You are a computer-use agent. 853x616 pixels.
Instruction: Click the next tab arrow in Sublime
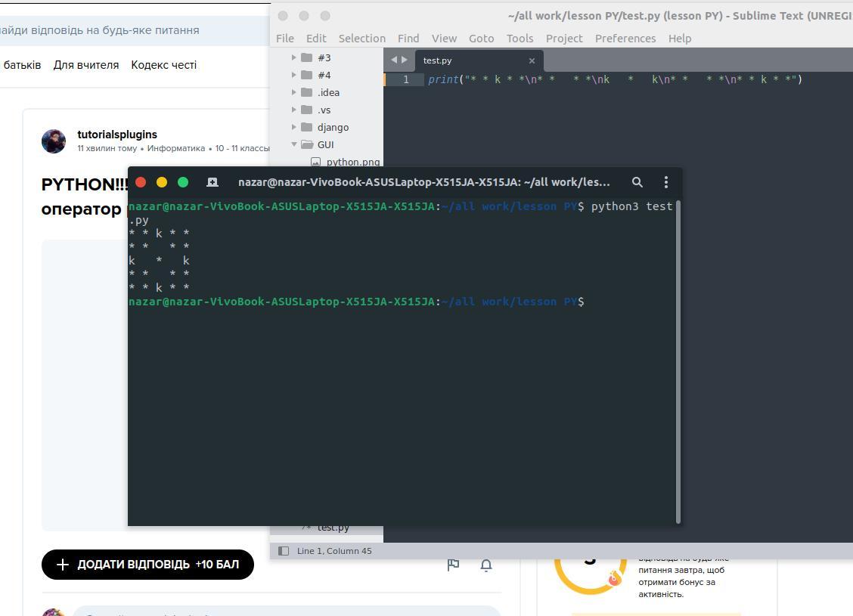coord(405,60)
